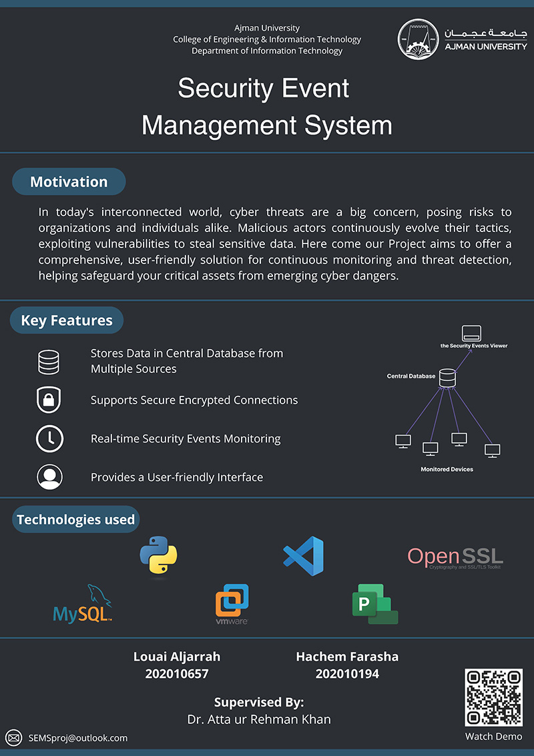
Task: Select the Technologies used heading
Action: coord(75,519)
